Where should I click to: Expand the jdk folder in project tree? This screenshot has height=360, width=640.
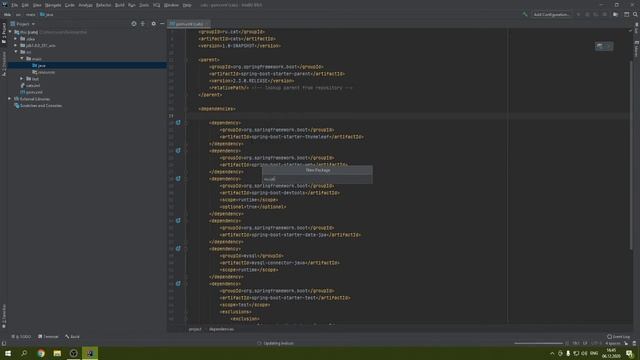[x=16, y=45]
